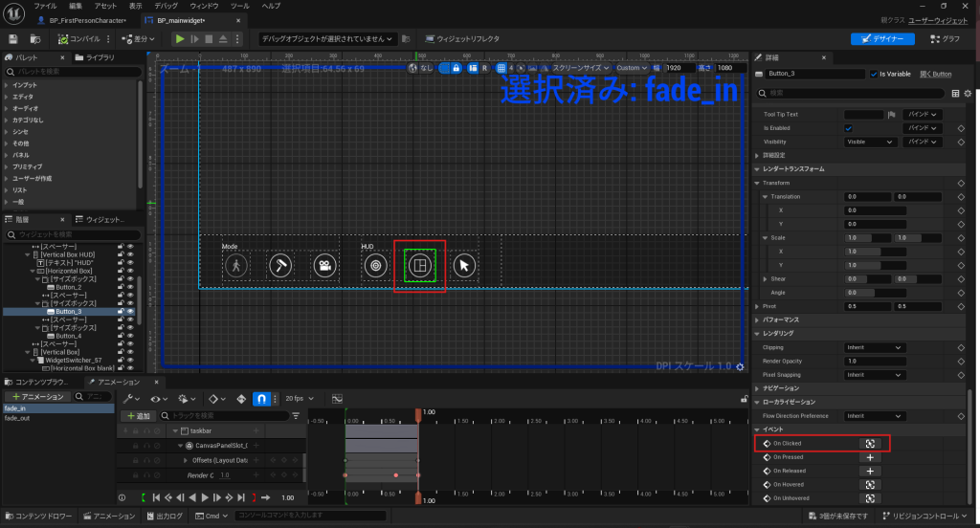Select the fade_out animation
Viewport: 980px width, 528px height.
tap(17, 418)
